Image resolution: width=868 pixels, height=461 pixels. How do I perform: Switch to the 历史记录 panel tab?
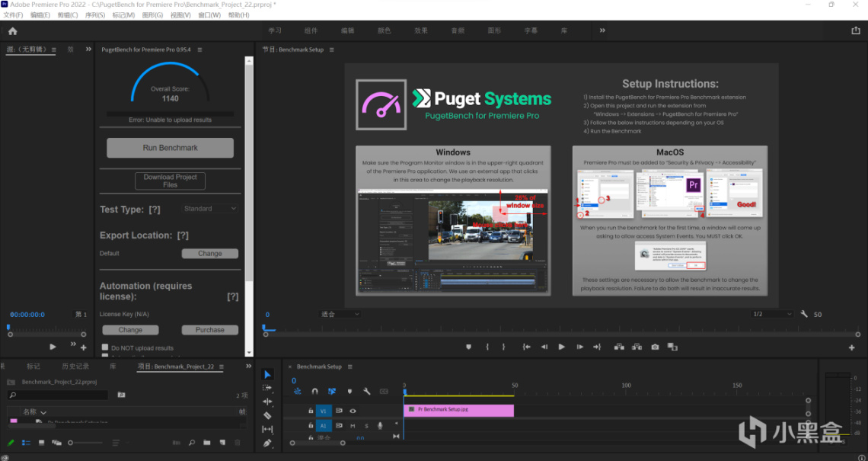point(75,367)
